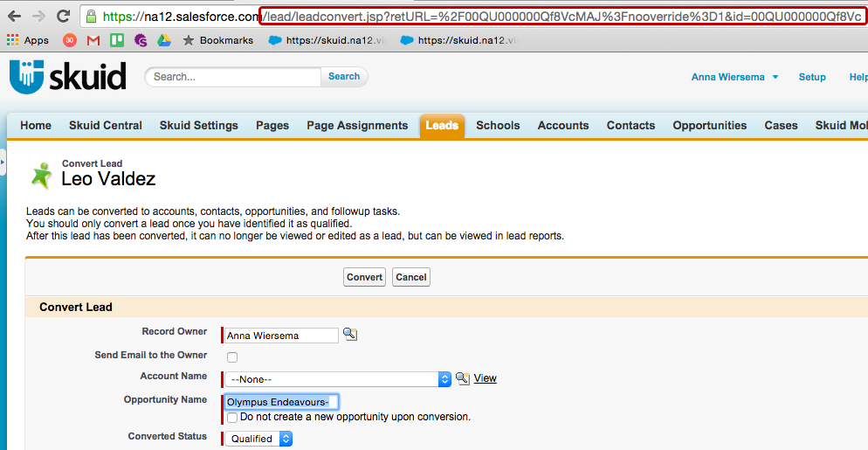
Task: Switch to the Opportunities tab
Action: (709, 125)
